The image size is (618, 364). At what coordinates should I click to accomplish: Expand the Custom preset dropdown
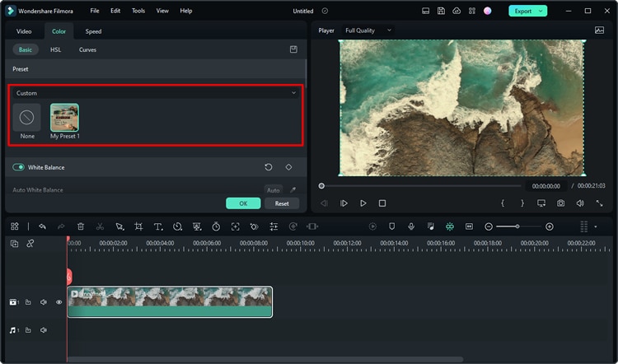pos(293,93)
